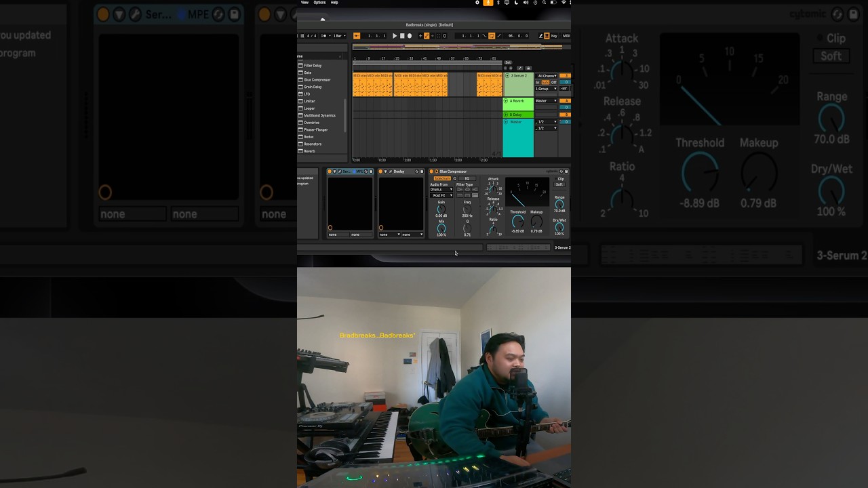Screen dimensions: 868x488
Task: Open the 1 Bar quantization dropdown
Action: point(339,36)
